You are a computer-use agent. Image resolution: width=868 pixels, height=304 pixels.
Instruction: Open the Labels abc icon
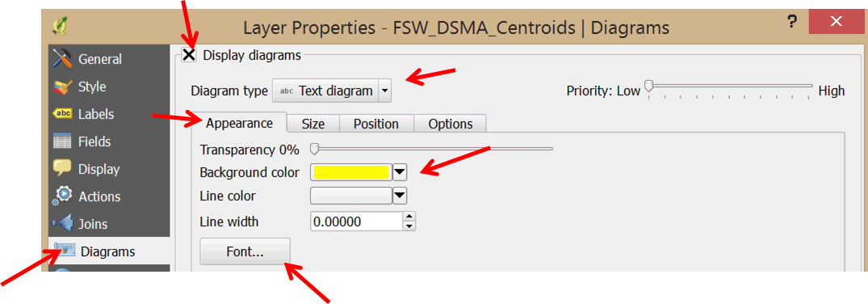pos(62,114)
